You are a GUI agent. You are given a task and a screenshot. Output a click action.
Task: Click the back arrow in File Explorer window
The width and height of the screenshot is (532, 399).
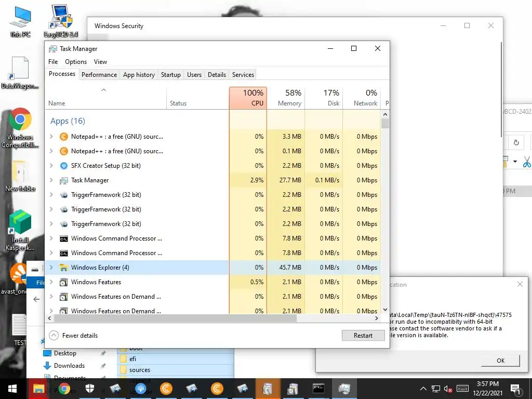tap(36, 299)
